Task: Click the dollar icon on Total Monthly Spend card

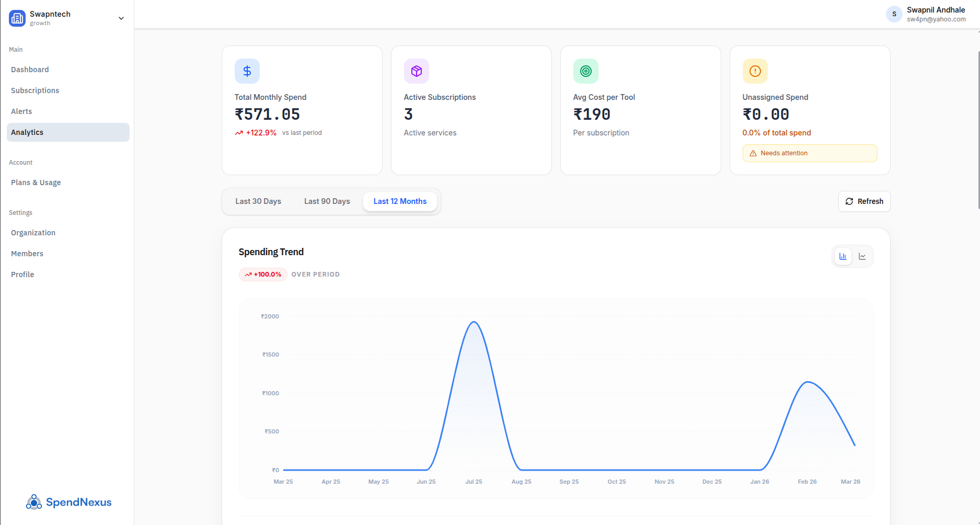Action: coord(247,71)
